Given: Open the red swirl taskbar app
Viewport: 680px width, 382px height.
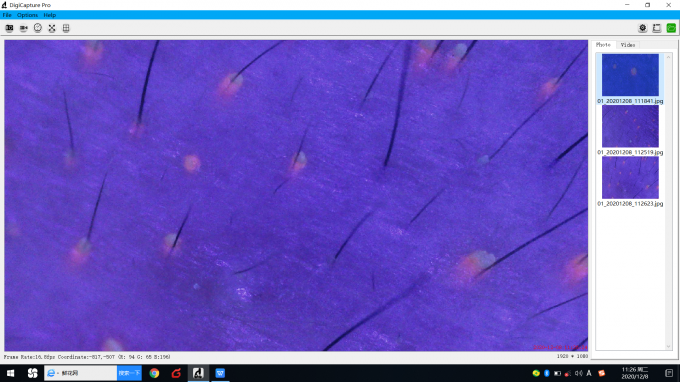Looking at the screenshot, I should [176, 373].
